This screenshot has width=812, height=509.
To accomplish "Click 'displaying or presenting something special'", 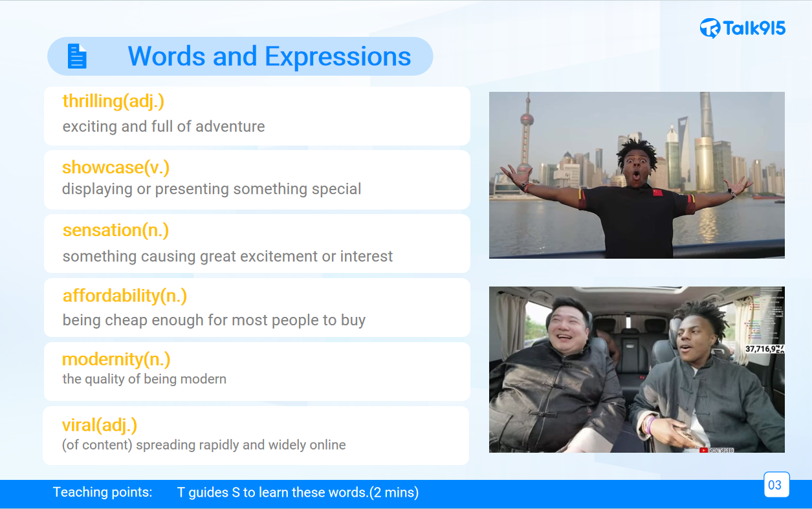I will click(212, 189).
